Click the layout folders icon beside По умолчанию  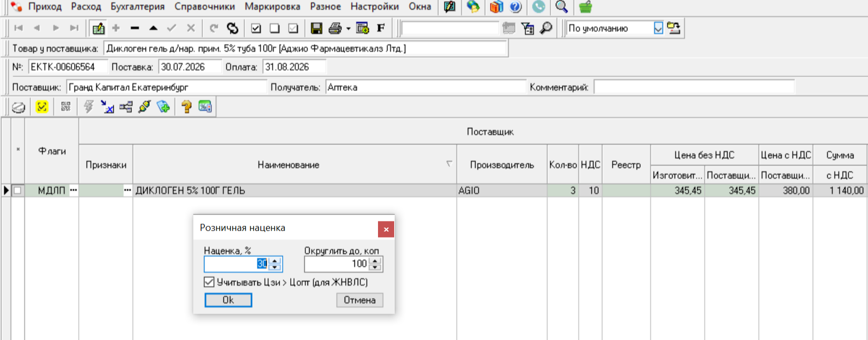(674, 28)
